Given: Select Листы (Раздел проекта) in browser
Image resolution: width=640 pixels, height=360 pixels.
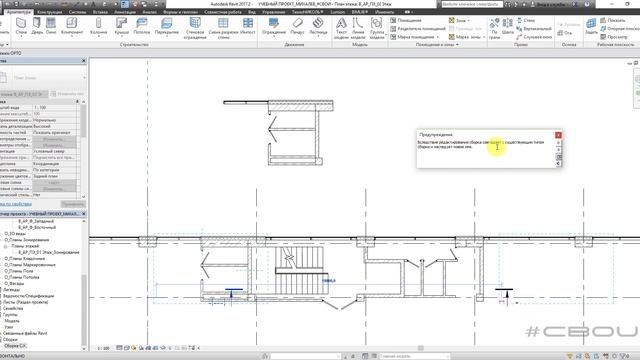Looking at the screenshot, I should [25, 302].
